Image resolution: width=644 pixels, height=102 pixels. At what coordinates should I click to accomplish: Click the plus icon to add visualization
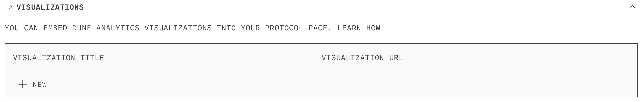point(22,85)
